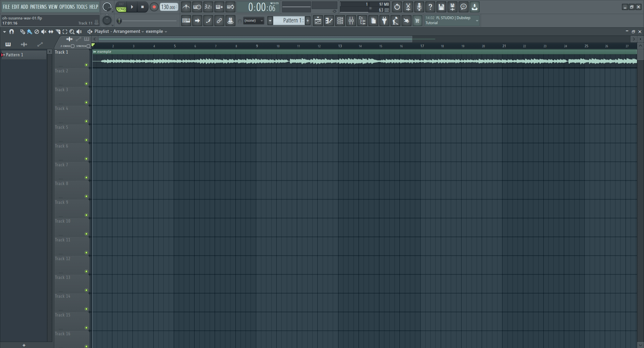644x348 pixels.
Task: Open pattern selector dropdown arrow
Action: tap(270, 21)
